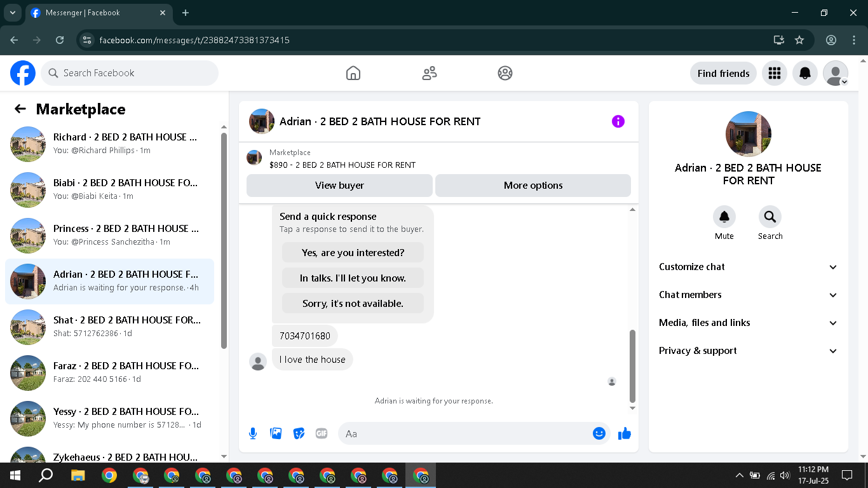
Task: Click the install app icon in address bar
Action: (779, 40)
